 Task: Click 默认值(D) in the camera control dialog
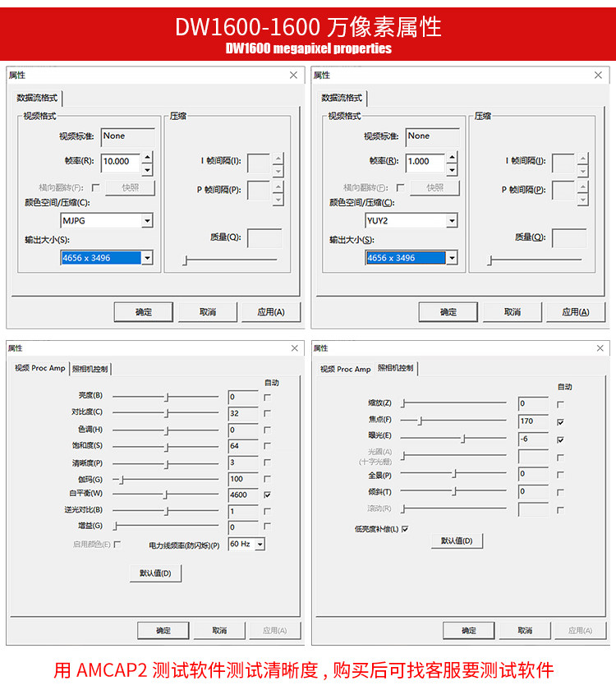coord(457,540)
